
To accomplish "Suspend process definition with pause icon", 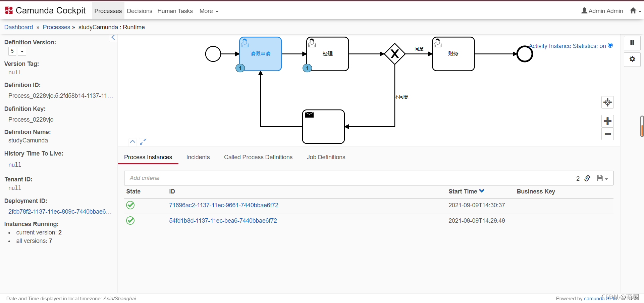I will tap(632, 43).
